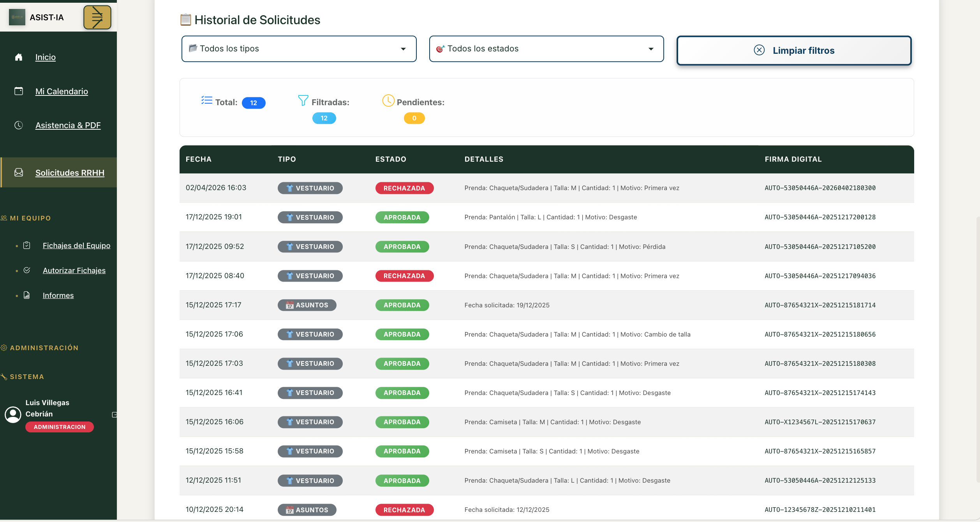Click the calendar icon beside Mi Calendario
The width and height of the screenshot is (980, 522).
point(19,91)
